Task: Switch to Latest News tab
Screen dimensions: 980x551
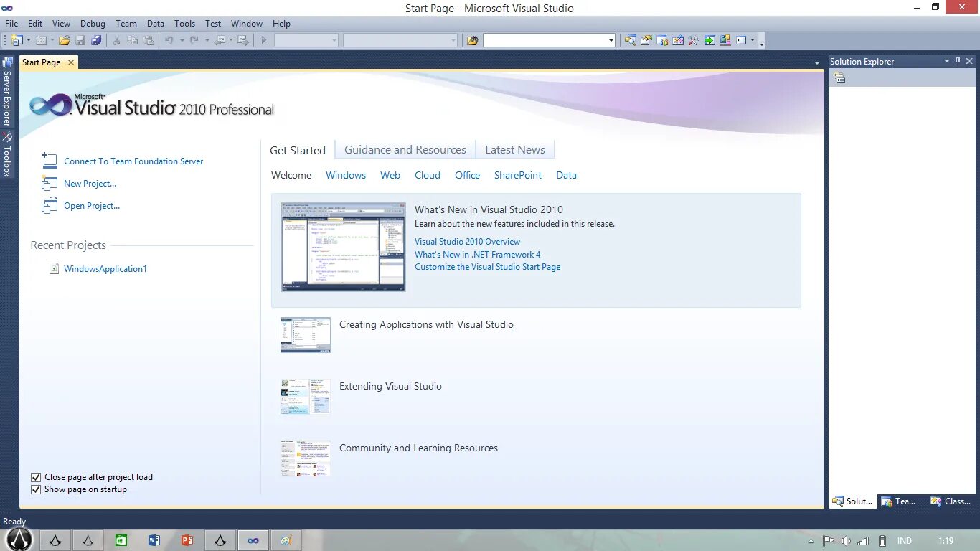Action: coord(515,150)
